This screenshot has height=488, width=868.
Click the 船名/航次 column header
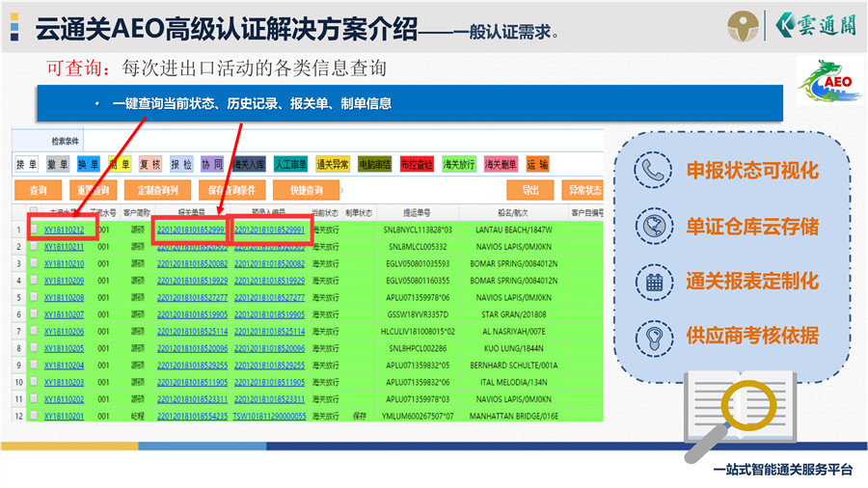click(x=513, y=212)
